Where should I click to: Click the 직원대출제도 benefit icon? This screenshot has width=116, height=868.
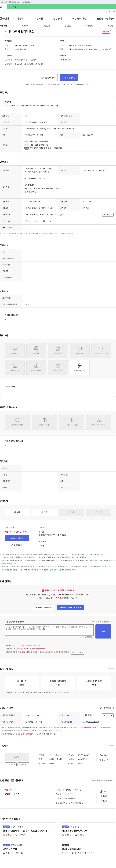click(x=36, y=368)
